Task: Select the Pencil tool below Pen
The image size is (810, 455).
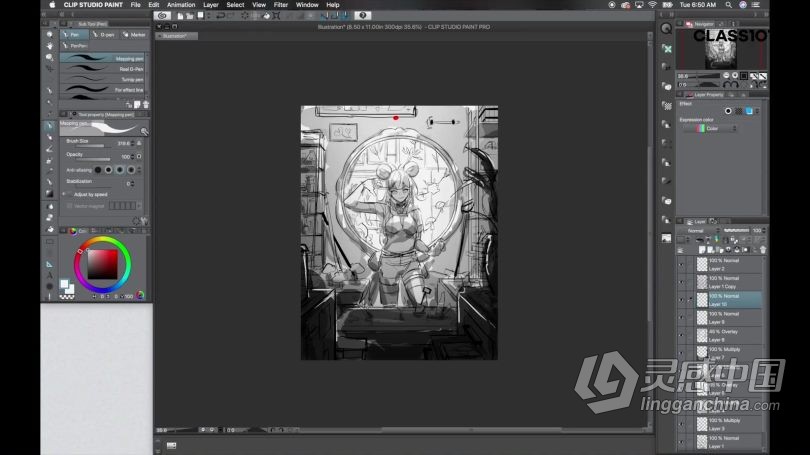Action: [x=50, y=137]
